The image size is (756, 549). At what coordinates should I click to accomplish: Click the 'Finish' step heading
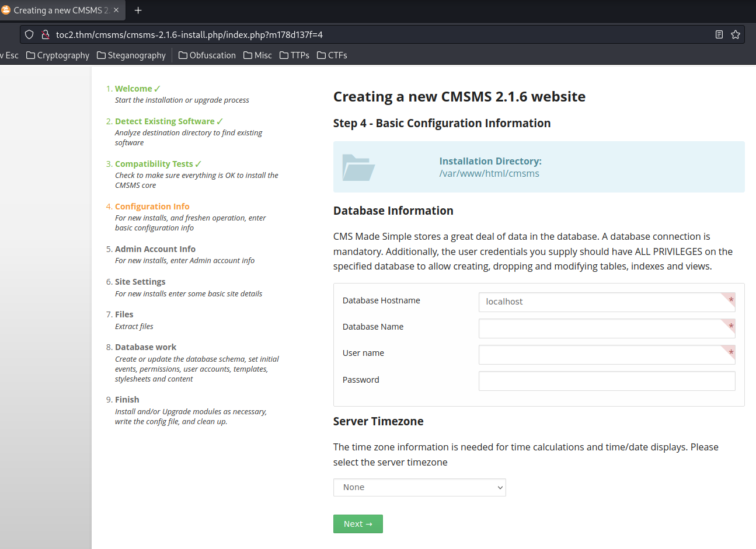coord(127,400)
